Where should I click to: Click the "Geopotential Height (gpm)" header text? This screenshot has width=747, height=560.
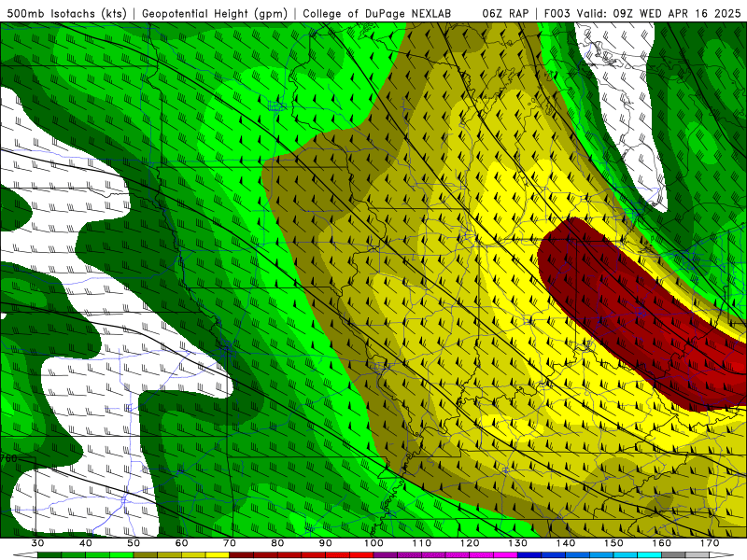[215, 13]
